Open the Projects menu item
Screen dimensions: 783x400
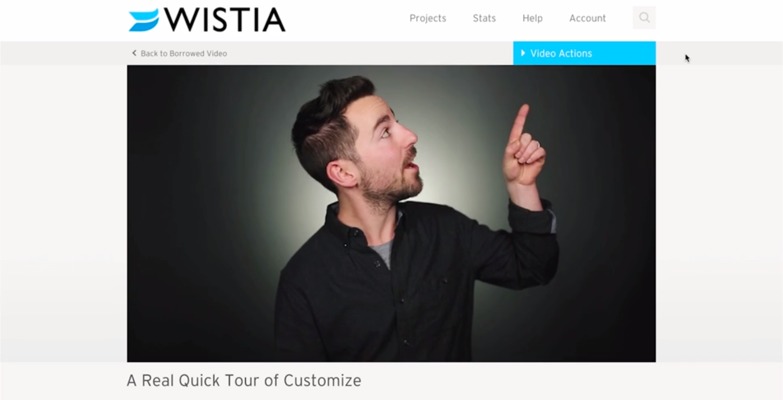tap(428, 18)
